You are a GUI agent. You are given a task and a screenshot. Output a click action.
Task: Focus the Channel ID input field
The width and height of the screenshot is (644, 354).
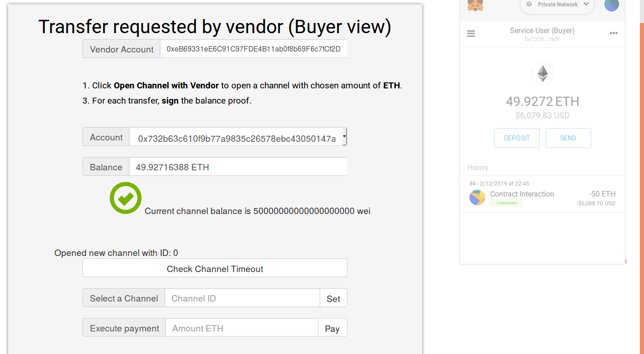242,298
